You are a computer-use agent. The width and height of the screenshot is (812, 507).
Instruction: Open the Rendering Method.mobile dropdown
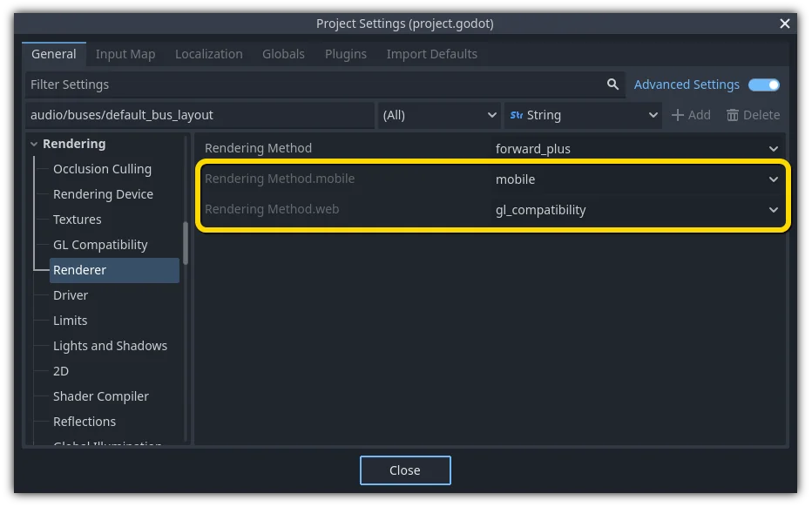pyautogui.click(x=637, y=179)
